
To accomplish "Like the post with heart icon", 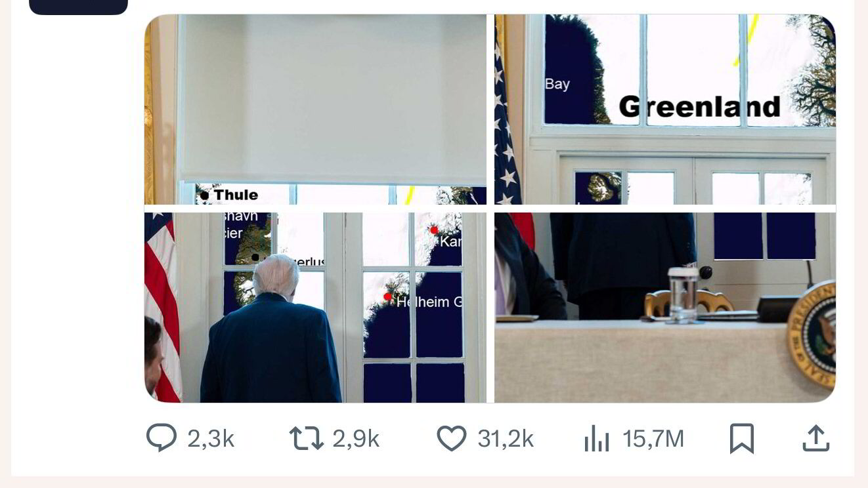I will click(x=452, y=438).
